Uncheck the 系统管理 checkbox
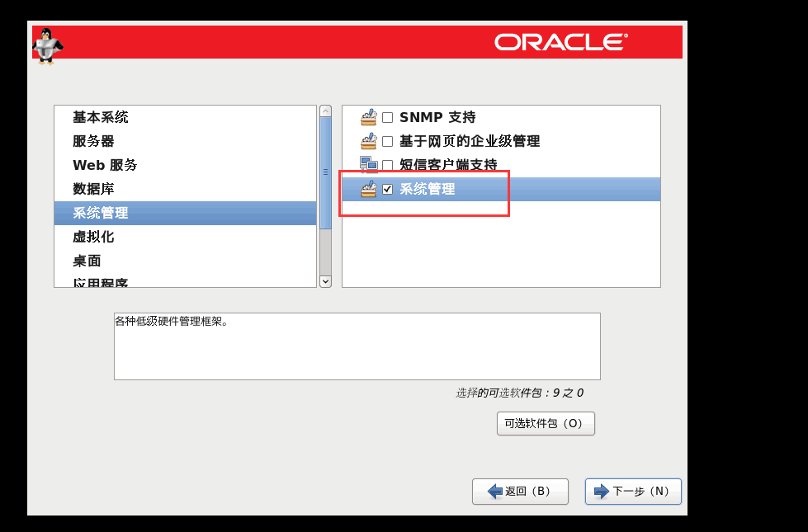 click(x=387, y=190)
